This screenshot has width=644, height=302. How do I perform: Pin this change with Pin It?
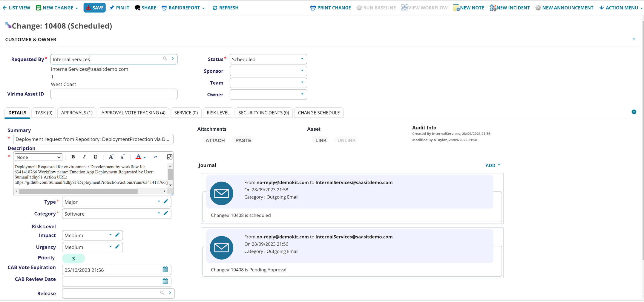click(x=119, y=8)
